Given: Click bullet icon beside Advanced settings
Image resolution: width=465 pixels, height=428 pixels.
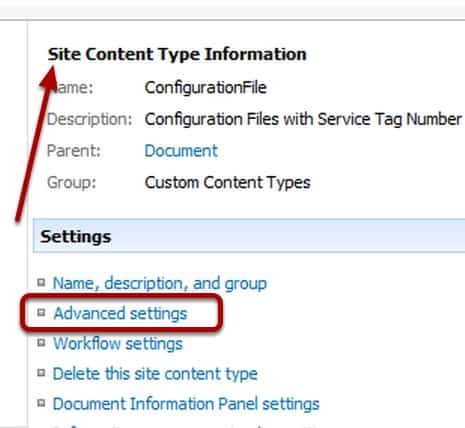Looking at the screenshot, I should point(41,312).
